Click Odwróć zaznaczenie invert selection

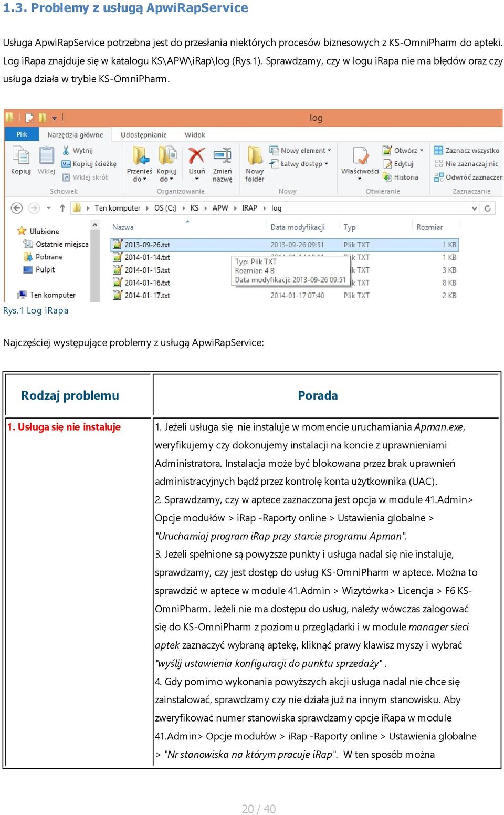[x=468, y=177]
